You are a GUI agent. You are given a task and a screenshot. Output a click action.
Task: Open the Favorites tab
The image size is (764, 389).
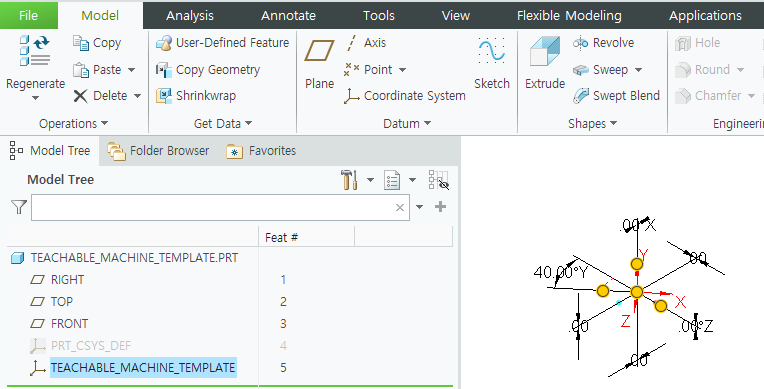click(261, 151)
